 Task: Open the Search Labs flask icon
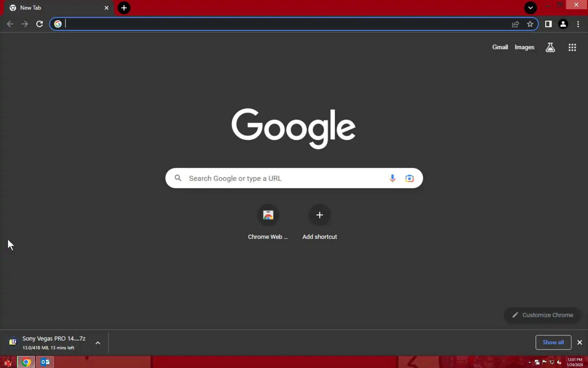pos(550,47)
